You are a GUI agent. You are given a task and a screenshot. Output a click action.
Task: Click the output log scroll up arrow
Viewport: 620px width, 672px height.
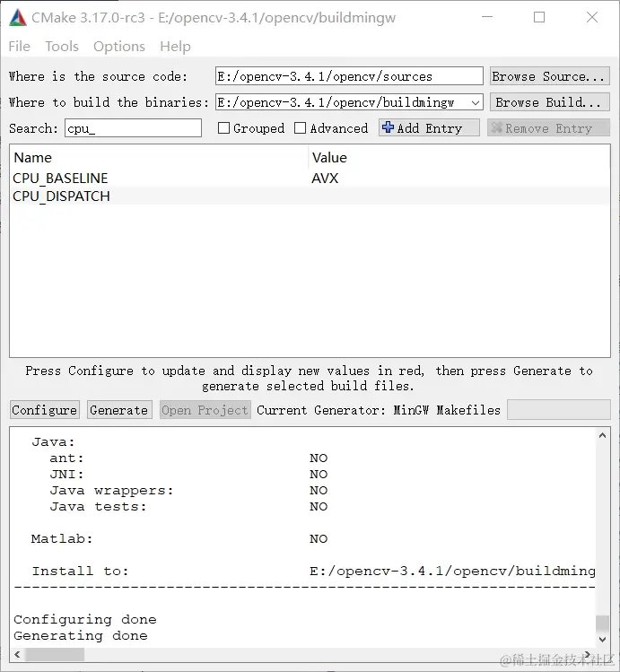[602, 435]
